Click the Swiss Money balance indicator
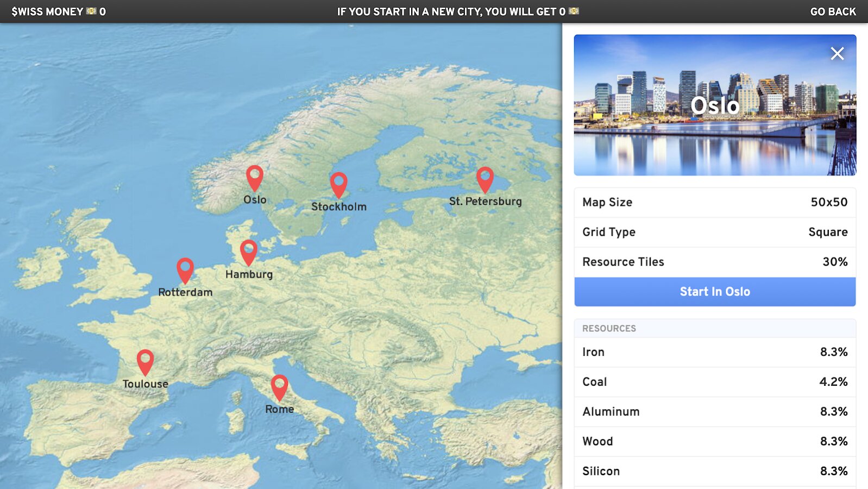 pos(59,11)
